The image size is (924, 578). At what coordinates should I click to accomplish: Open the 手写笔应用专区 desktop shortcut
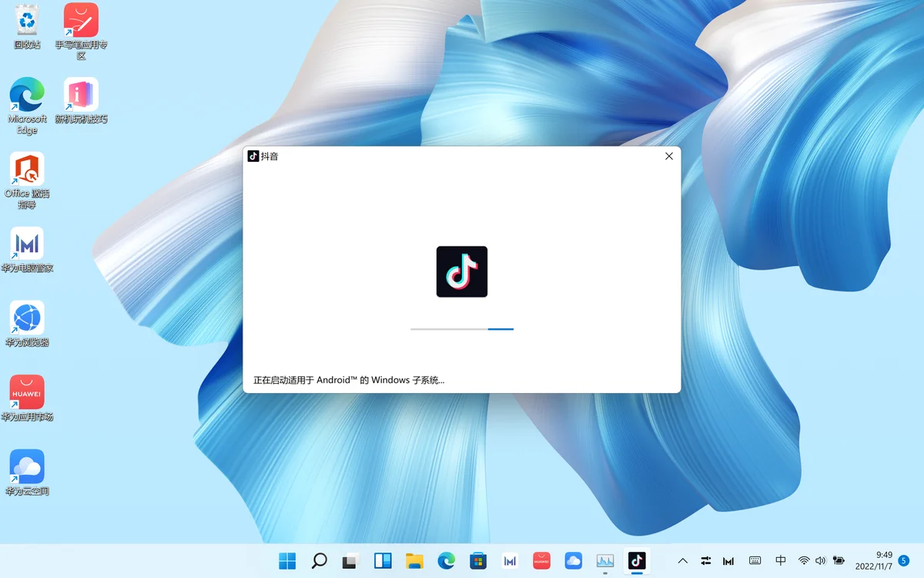click(x=81, y=32)
